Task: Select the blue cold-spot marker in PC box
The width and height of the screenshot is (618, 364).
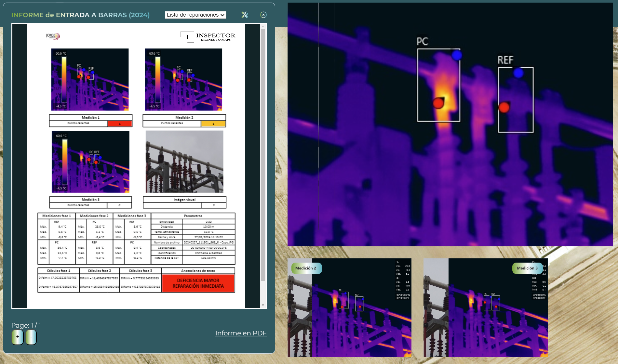Action: (x=457, y=55)
